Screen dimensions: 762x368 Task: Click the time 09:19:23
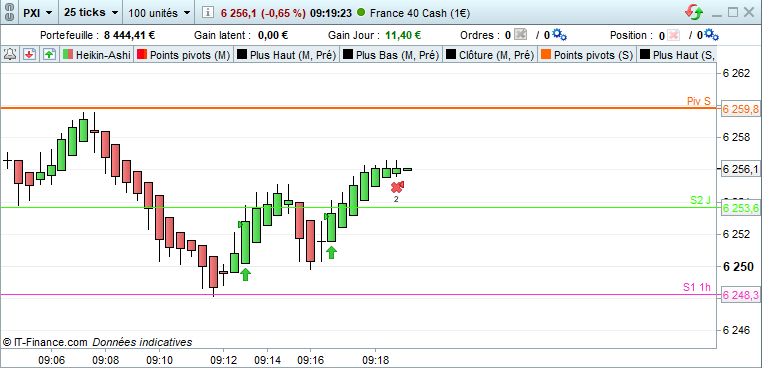click(331, 13)
